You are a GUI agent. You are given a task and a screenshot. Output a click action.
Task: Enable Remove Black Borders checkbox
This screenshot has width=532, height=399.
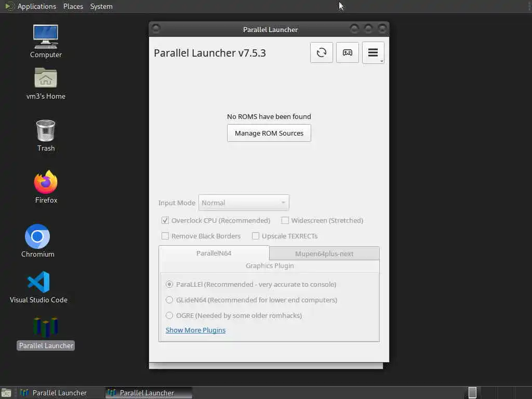pyautogui.click(x=165, y=236)
